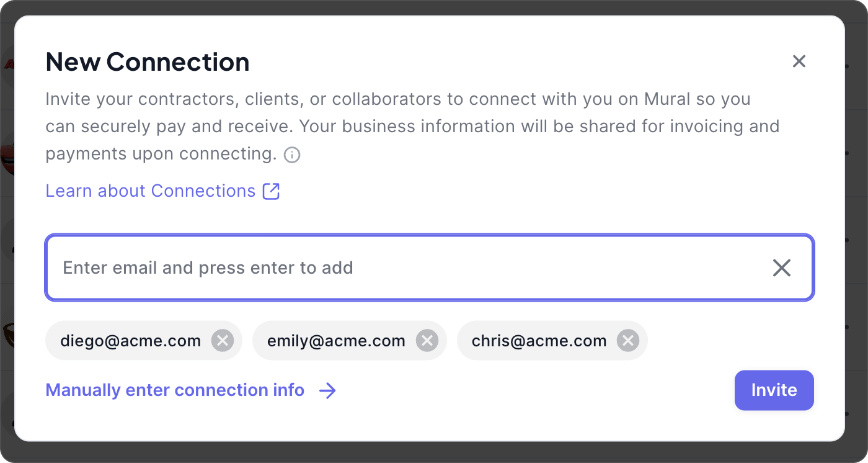The image size is (868, 463).
Task: Open the Learn about Connections link
Action: [x=151, y=191]
